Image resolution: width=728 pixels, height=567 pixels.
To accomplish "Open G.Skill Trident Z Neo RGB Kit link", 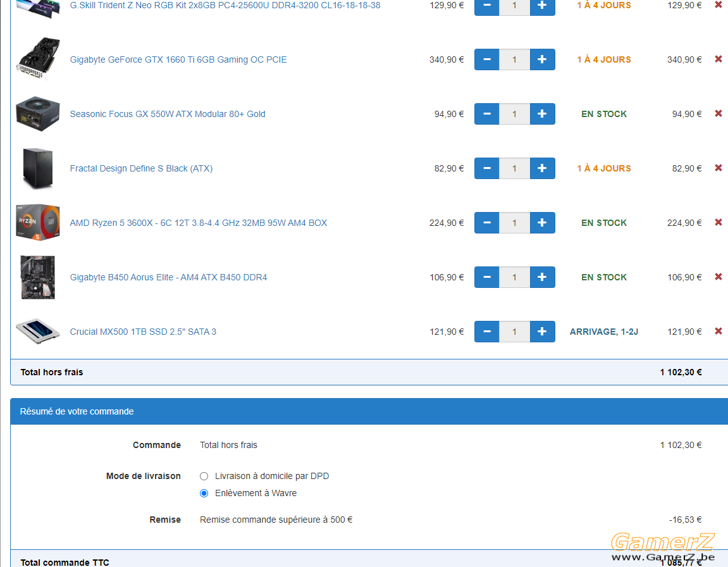I will (225, 5).
